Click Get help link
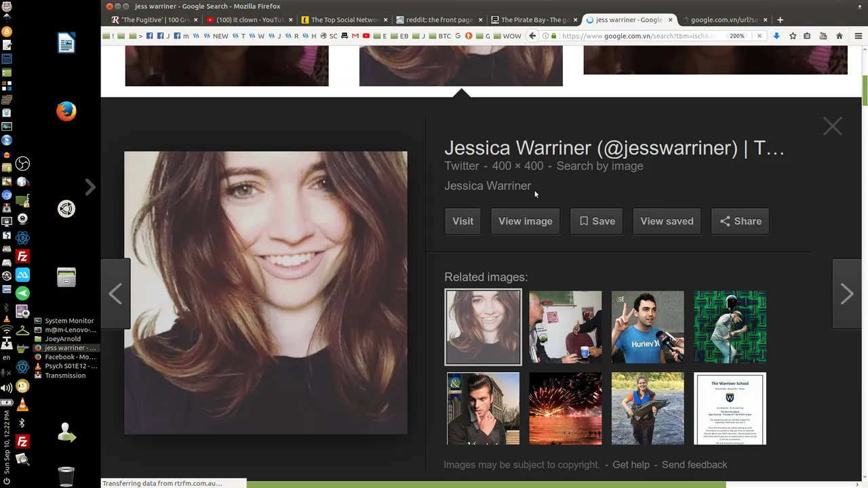Image resolution: width=868 pixels, height=488 pixels. tap(631, 465)
